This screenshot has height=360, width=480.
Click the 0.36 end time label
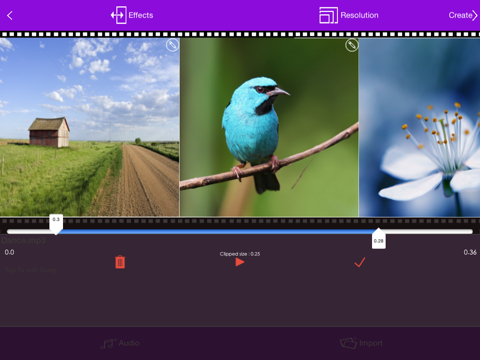point(470,252)
